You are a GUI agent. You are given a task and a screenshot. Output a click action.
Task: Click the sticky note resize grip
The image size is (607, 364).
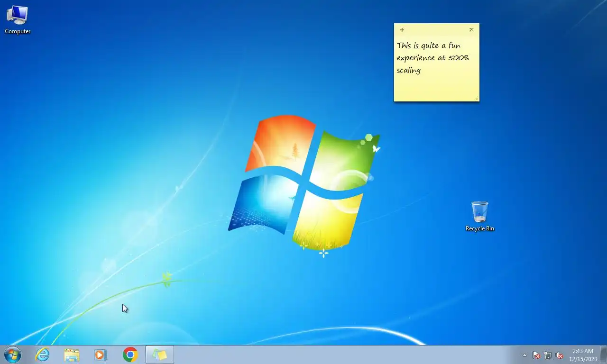coord(476,99)
